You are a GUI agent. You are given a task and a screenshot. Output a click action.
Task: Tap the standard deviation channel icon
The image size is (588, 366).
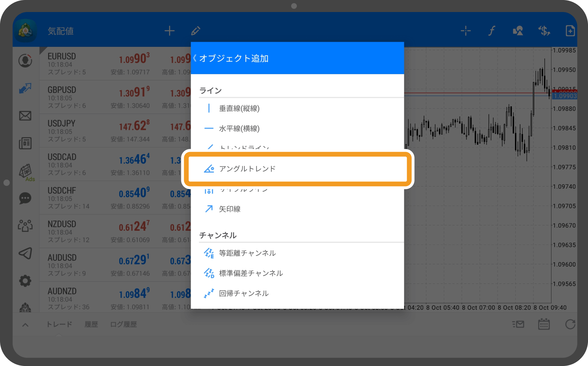209,273
